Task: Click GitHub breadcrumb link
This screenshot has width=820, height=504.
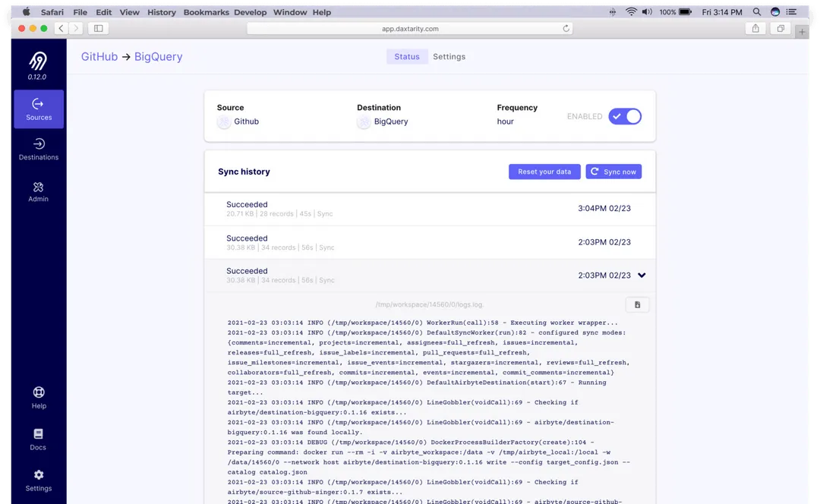Action: coord(99,56)
